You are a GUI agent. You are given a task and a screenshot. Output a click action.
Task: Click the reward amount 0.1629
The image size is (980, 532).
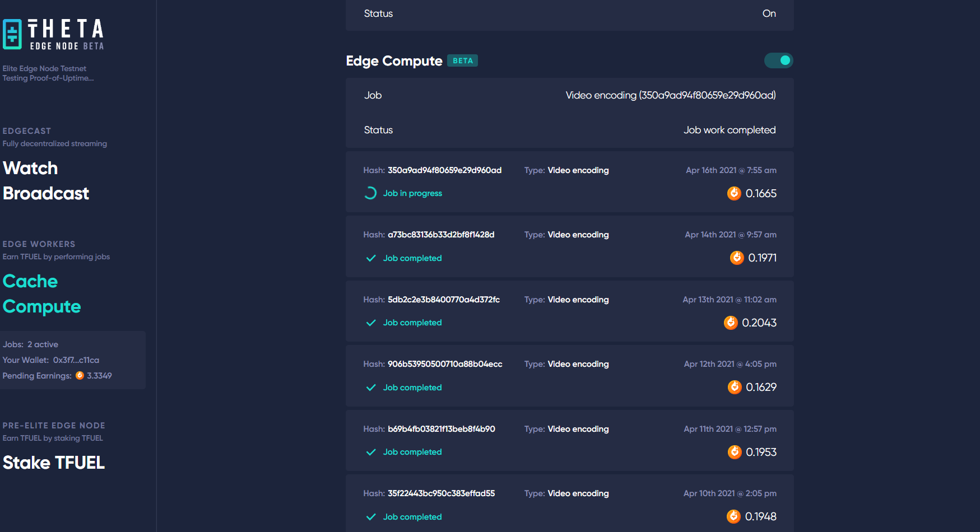coord(761,387)
